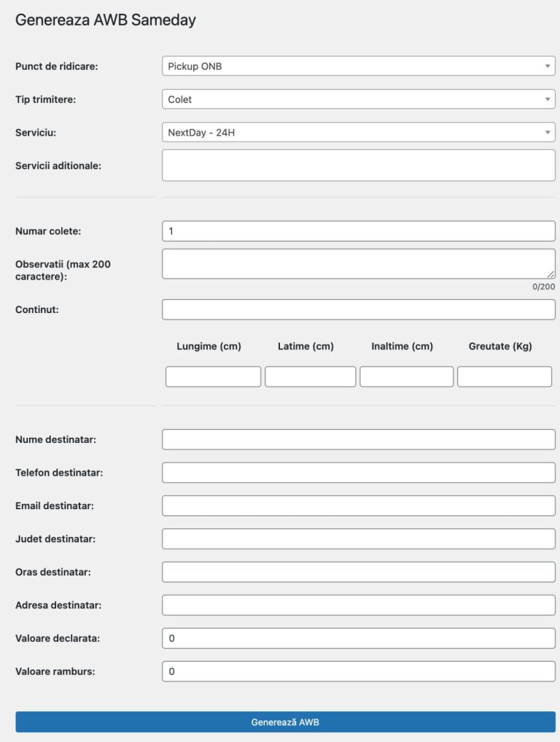This screenshot has height=742, width=560.
Task: Focus the Continut input field
Action: point(357,309)
